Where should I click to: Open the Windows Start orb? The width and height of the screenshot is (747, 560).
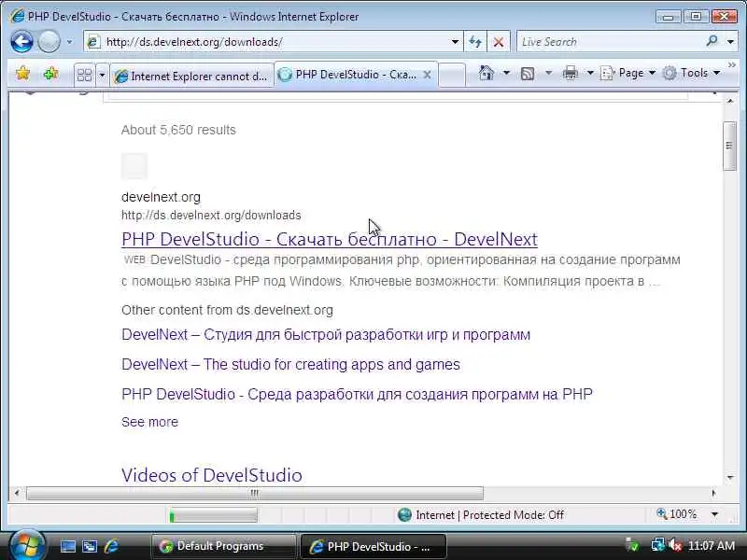[x=27, y=546]
